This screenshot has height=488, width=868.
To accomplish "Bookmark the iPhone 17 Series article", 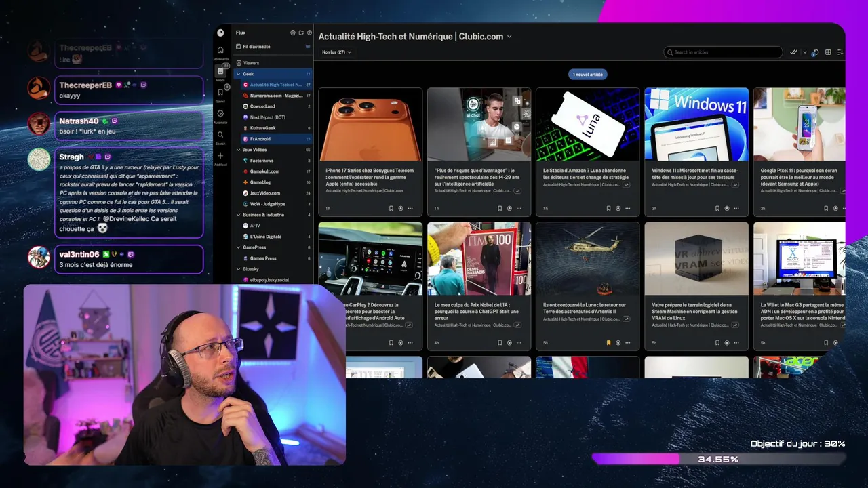I will point(391,209).
